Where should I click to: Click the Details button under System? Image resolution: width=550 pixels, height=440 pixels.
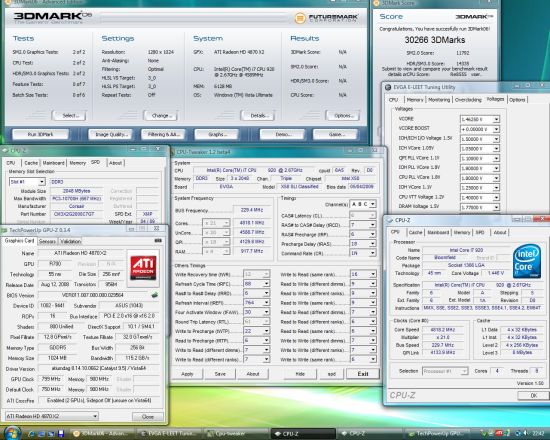click(258, 115)
